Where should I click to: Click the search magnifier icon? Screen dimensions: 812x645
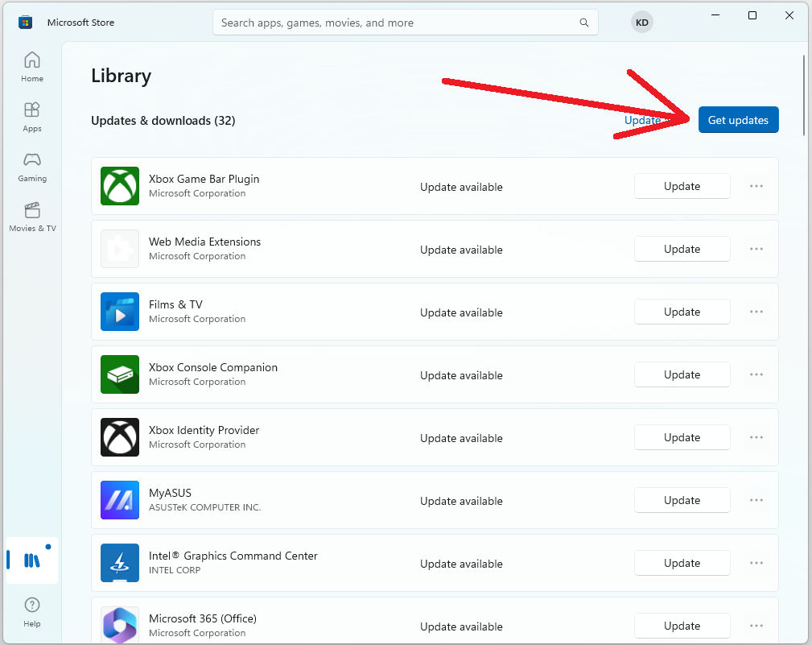(x=584, y=23)
